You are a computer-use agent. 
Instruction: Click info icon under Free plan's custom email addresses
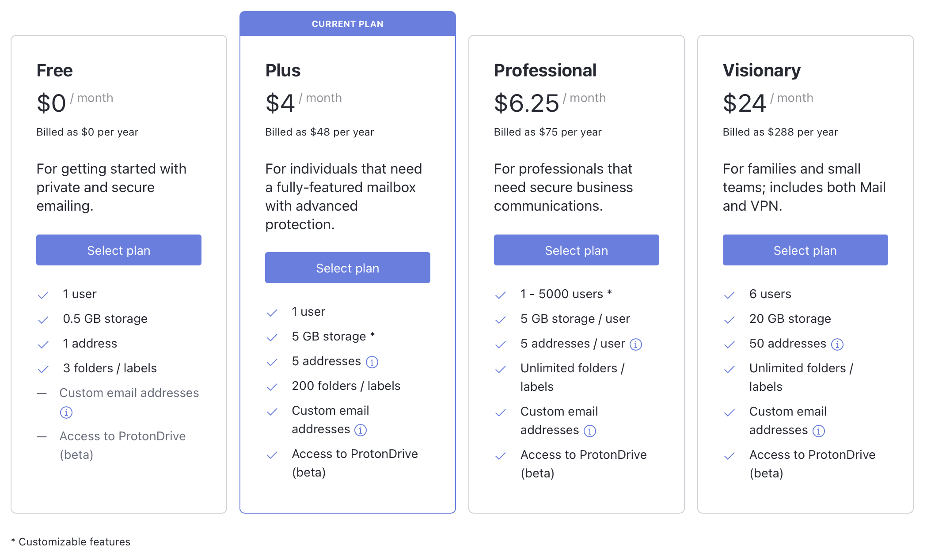pyautogui.click(x=66, y=412)
